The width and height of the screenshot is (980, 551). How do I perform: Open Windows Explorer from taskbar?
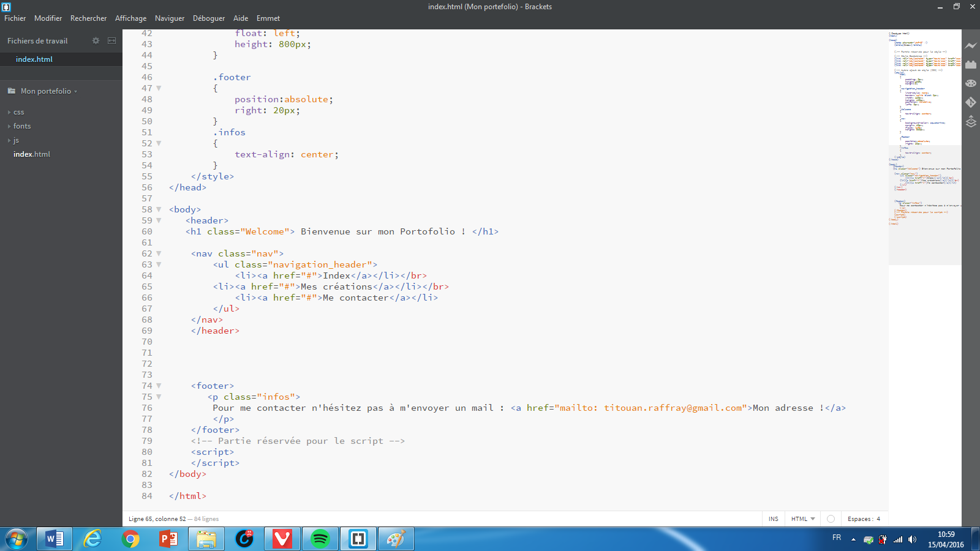point(206,539)
